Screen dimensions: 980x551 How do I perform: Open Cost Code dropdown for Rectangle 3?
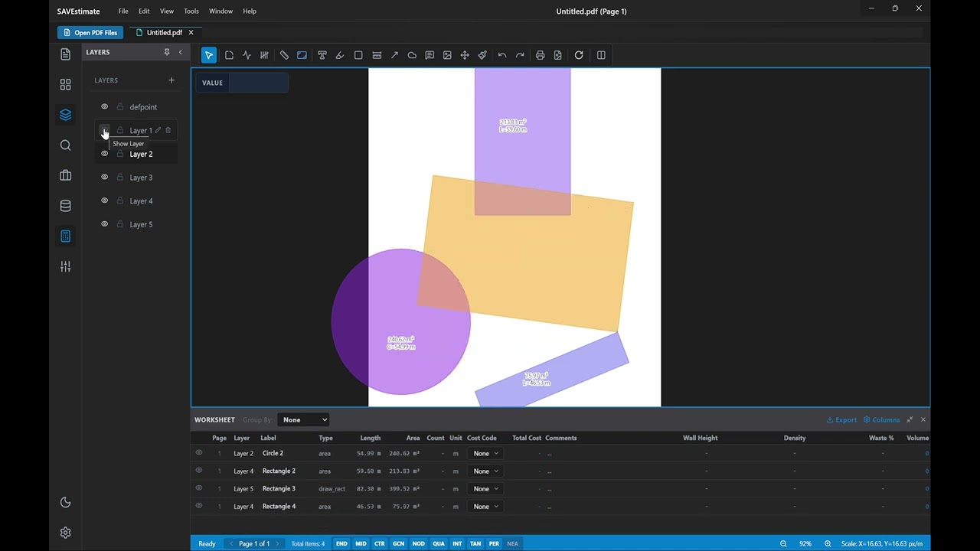(x=485, y=488)
